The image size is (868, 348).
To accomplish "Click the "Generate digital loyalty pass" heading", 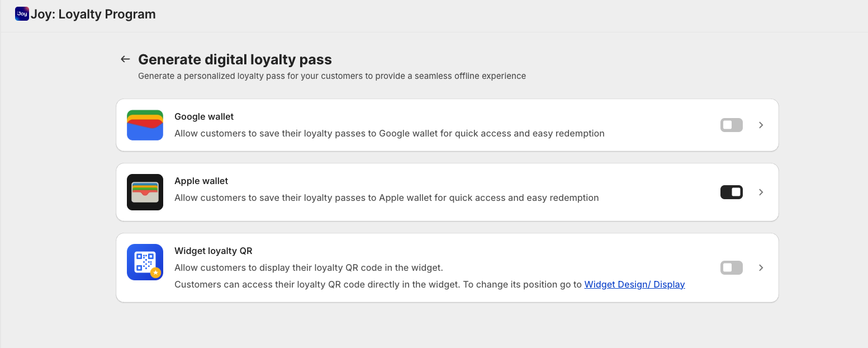I will pyautogui.click(x=235, y=59).
